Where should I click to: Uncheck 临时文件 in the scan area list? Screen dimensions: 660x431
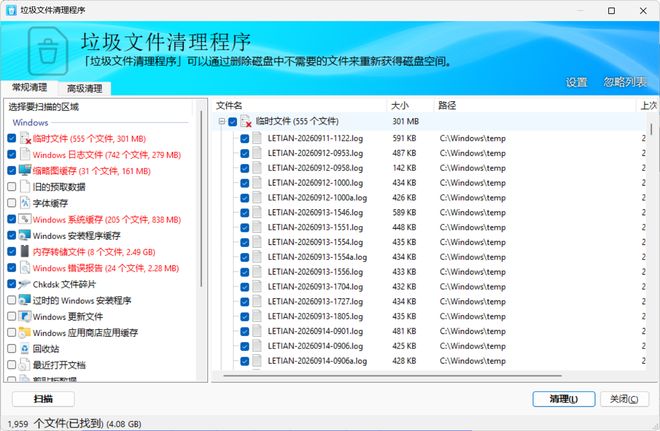click(12, 138)
